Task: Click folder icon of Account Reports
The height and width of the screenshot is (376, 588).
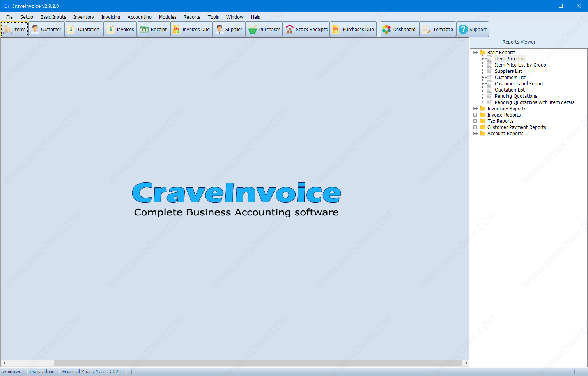Action: [x=482, y=134]
